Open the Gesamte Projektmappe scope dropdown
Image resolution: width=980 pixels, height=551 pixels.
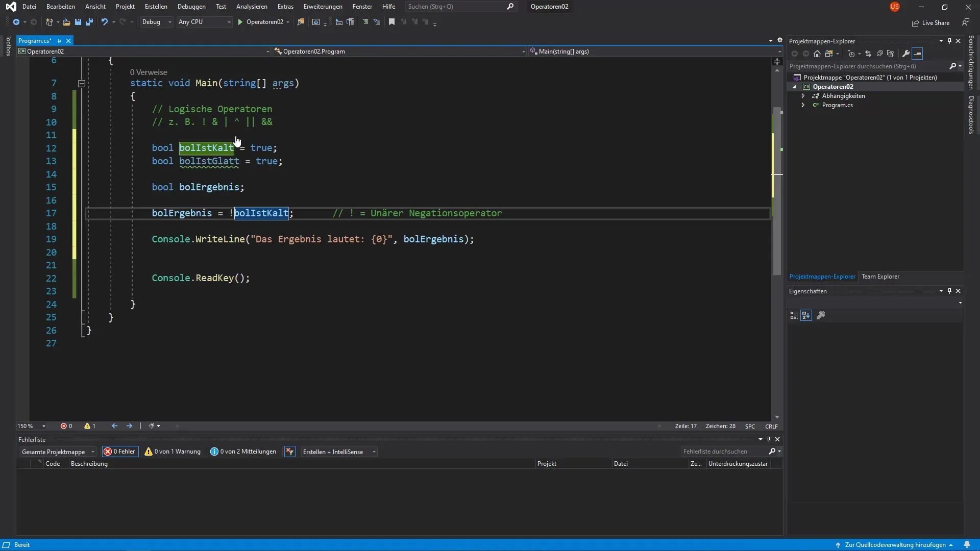[58, 452]
